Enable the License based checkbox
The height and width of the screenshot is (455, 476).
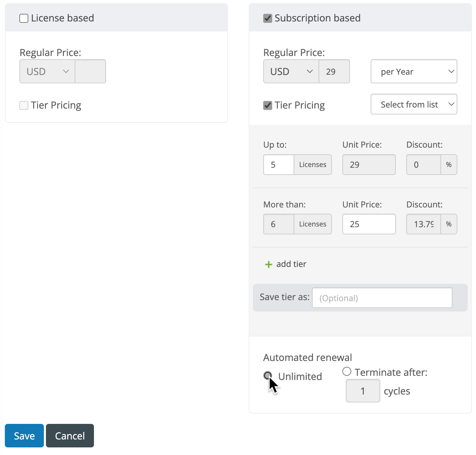[x=24, y=18]
